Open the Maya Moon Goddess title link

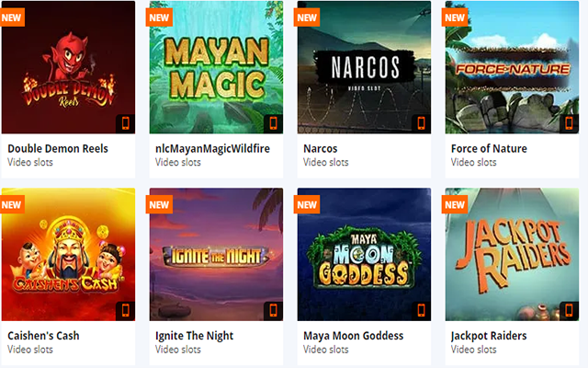(353, 335)
